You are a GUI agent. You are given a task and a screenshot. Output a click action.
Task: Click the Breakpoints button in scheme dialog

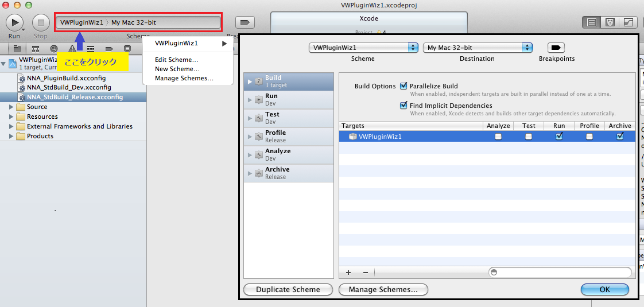(556, 47)
